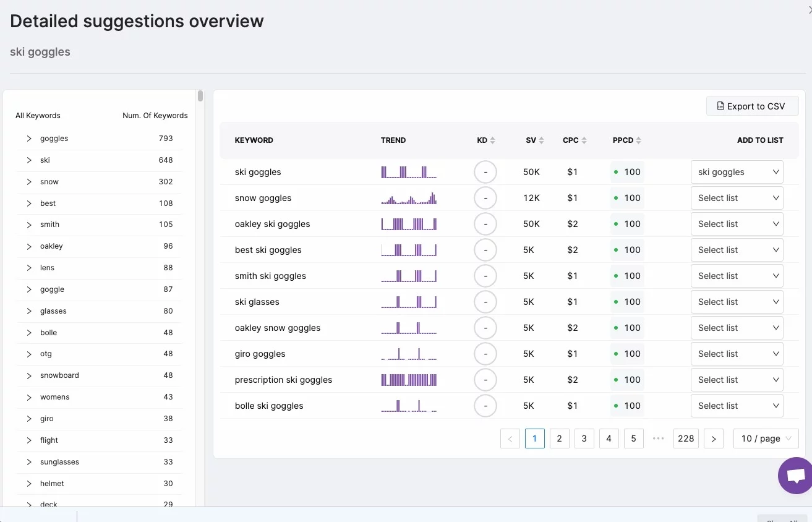
Task: Sort the table by PPCD column
Action: 638,140
